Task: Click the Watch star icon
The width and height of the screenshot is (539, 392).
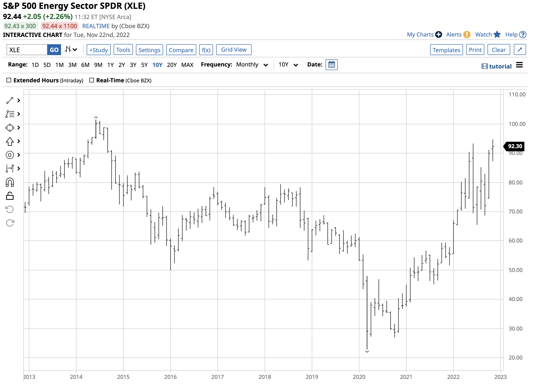Action: coord(497,34)
